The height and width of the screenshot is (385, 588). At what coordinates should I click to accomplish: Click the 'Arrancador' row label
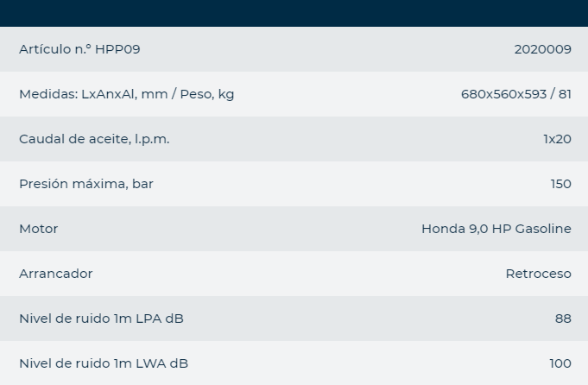(56, 274)
